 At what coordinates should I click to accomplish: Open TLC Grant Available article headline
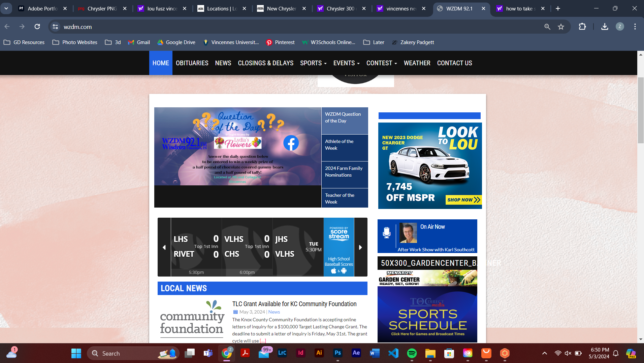tap(294, 304)
